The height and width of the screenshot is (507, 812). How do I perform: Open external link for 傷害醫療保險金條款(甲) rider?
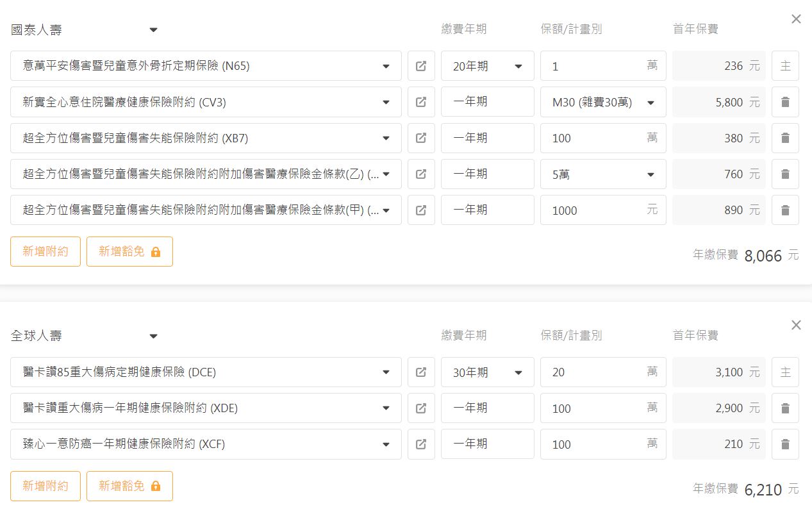[x=421, y=210]
